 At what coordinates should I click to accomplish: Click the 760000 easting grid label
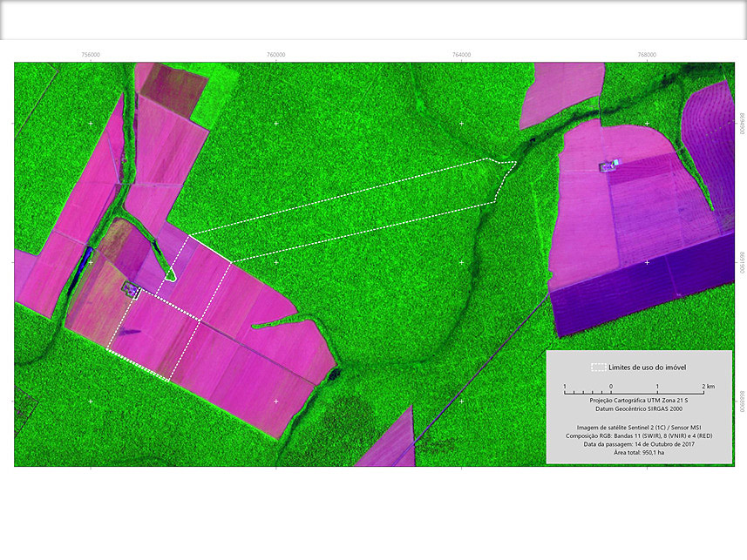(x=275, y=54)
